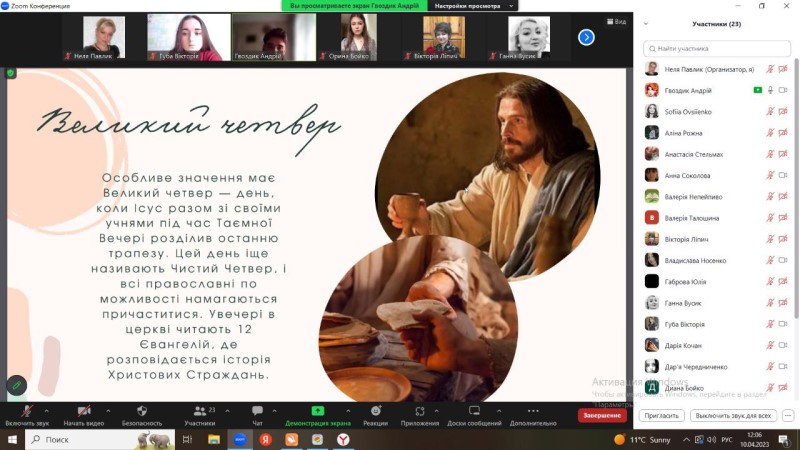800x450 pixels.
Task: Select Губа Вікторія video thumbnail
Action: click(189, 37)
